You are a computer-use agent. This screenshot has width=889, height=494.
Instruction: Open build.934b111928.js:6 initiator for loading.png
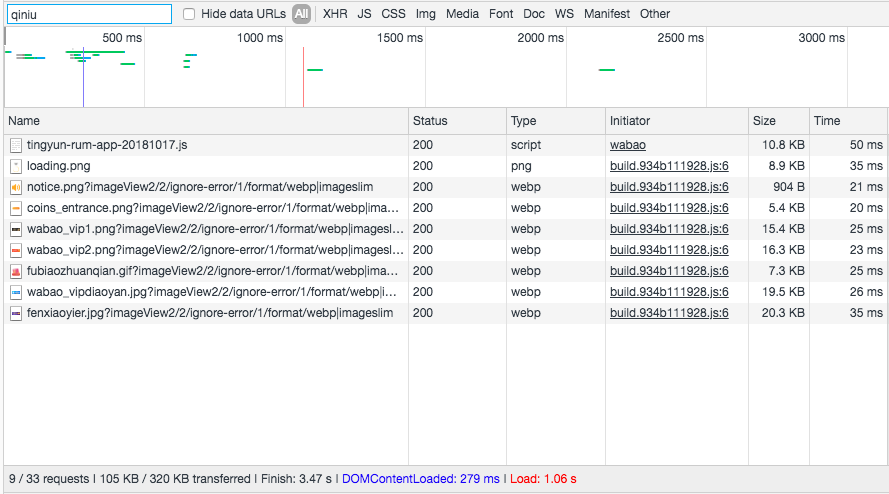point(669,166)
